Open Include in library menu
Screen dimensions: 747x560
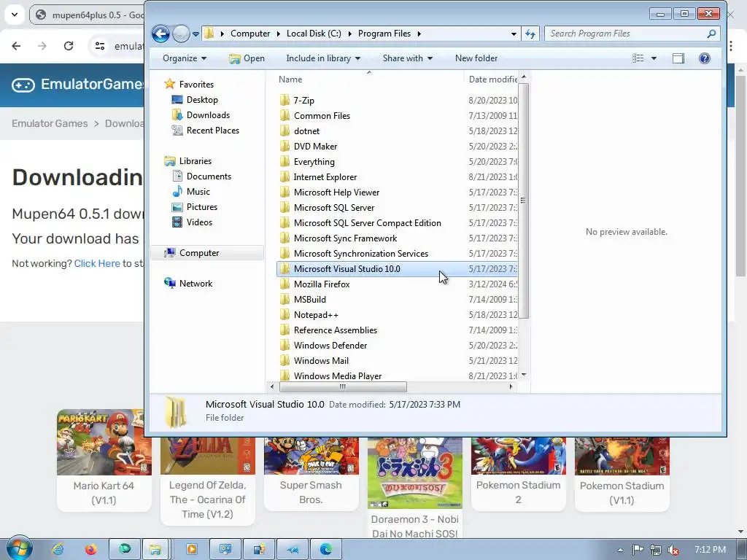click(x=323, y=58)
